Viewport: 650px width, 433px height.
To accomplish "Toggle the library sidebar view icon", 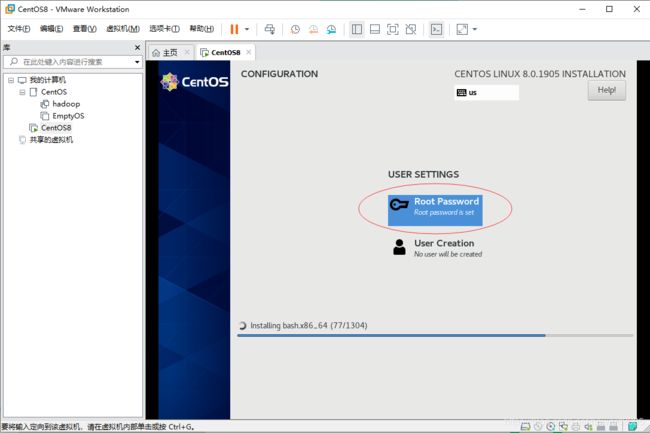I will [357, 29].
